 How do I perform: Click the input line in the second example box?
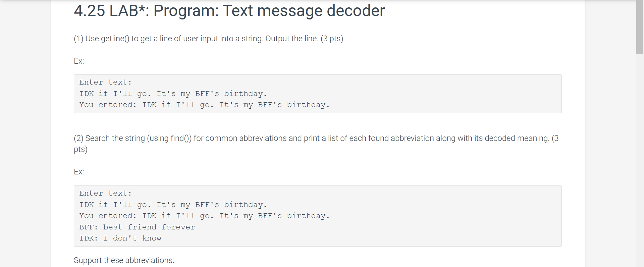pyautogui.click(x=173, y=205)
